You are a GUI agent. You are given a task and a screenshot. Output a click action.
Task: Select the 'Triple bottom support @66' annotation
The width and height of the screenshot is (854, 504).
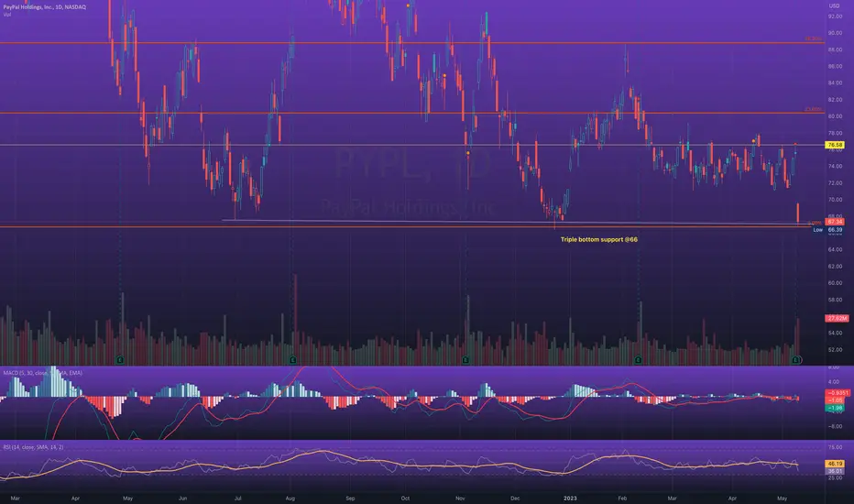coord(599,239)
